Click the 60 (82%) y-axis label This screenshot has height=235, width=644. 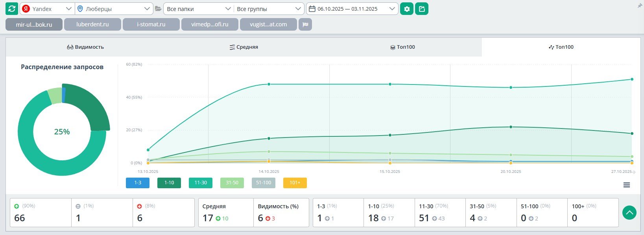(134, 64)
